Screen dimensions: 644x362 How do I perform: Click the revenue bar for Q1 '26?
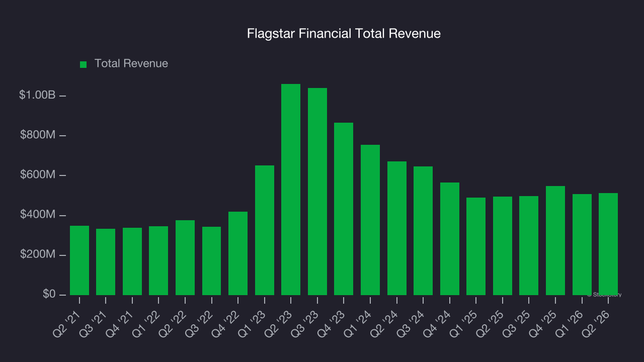[x=582, y=244]
